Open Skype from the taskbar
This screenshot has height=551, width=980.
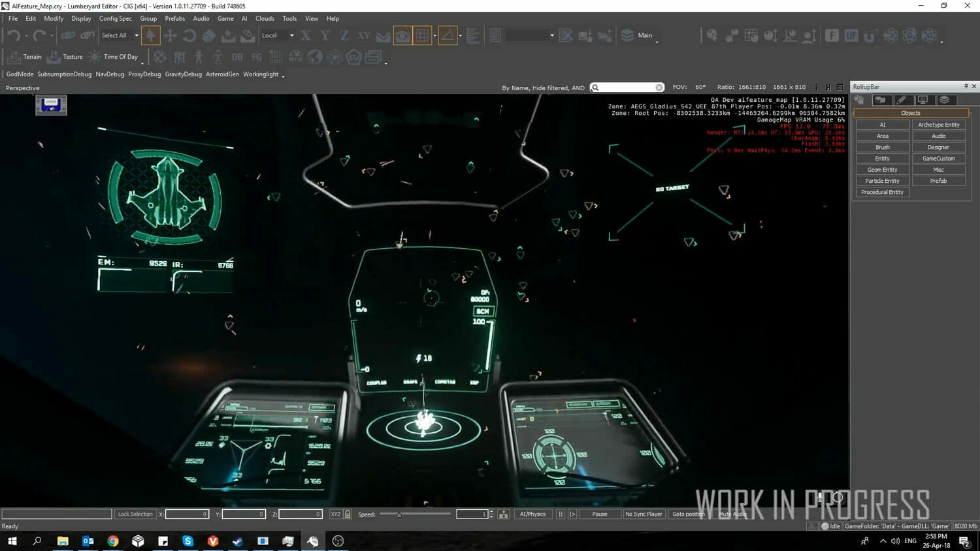(x=188, y=541)
